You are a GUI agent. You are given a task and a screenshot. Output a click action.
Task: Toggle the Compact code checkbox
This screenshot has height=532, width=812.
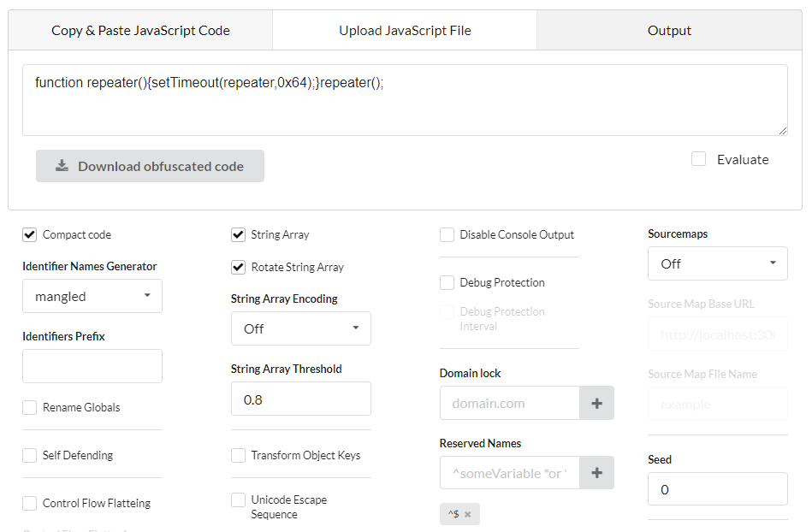tap(30, 234)
